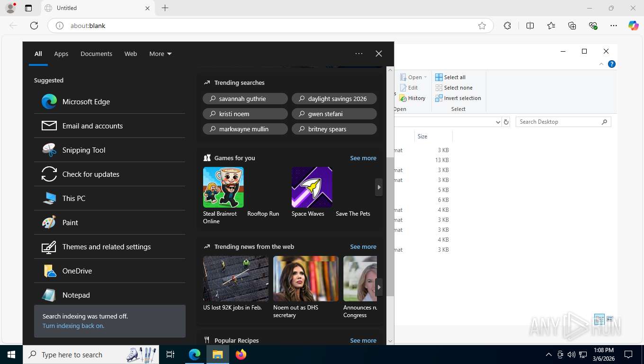Switch to the Apps search tab
This screenshot has height=364, width=644.
pos(61,54)
